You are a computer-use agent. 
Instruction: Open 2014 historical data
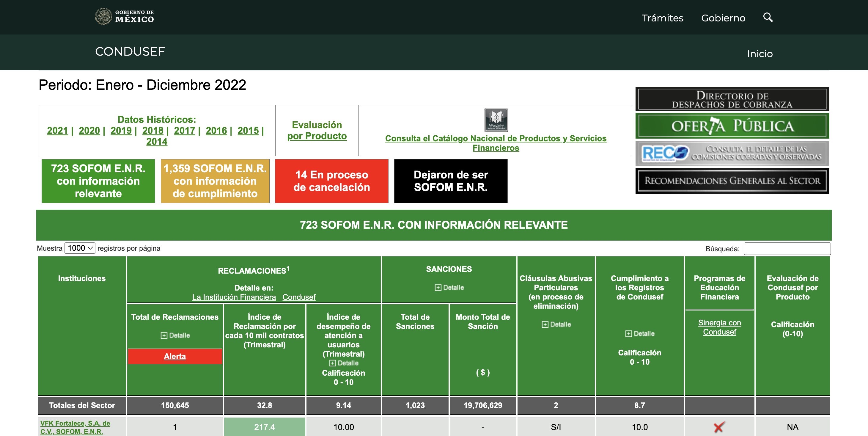pyautogui.click(x=157, y=142)
